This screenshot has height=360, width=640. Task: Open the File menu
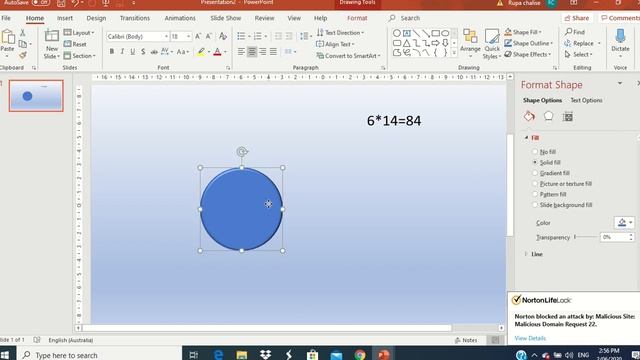point(6,18)
